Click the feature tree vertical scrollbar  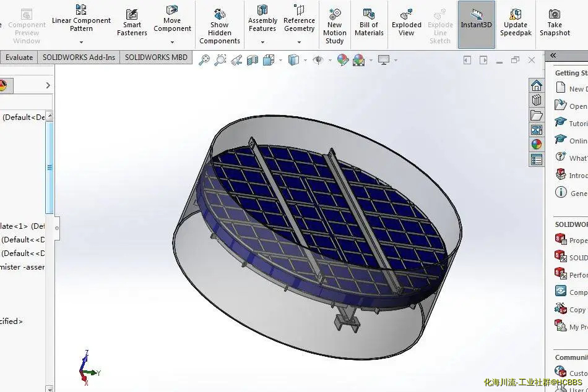(49, 167)
